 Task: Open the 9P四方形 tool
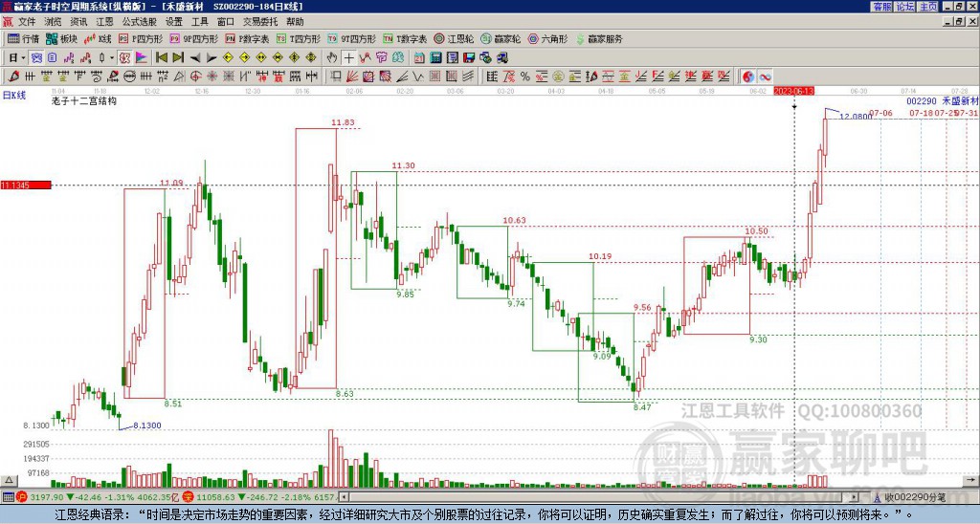click(194, 38)
